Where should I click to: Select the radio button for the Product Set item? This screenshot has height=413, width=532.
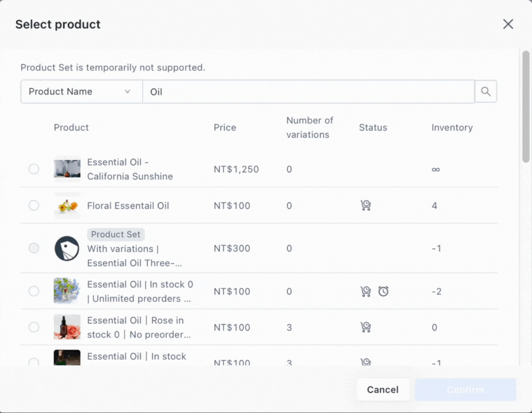34,248
